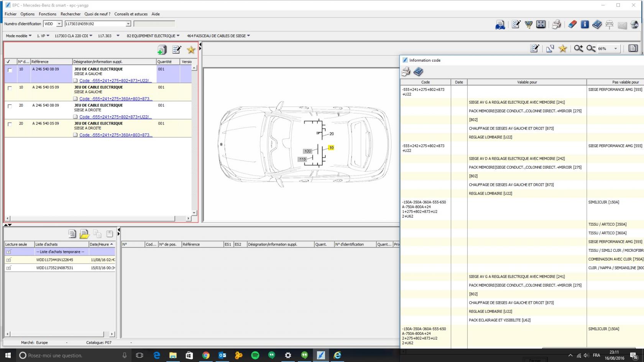Select highlighted callout 10 on the illustration
644x362 pixels.
tap(331, 147)
